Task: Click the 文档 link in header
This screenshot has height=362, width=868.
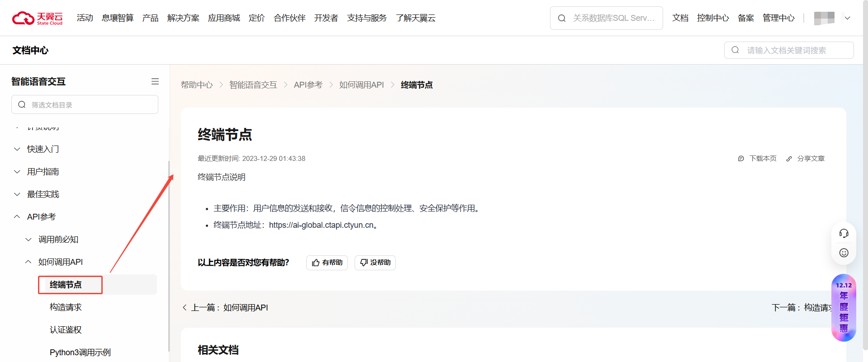Action: click(680, 18)
